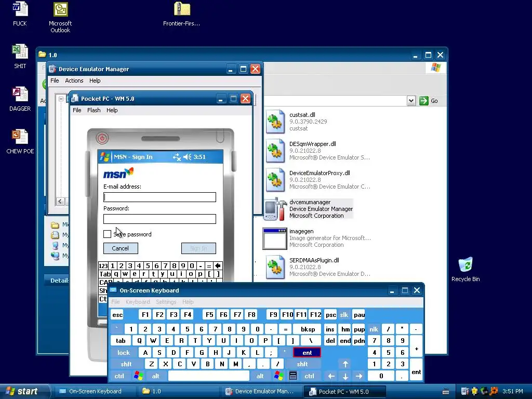
Task: Click the up arrow key on On-Screen Keyboard
Action: click(x=345, y=364)
